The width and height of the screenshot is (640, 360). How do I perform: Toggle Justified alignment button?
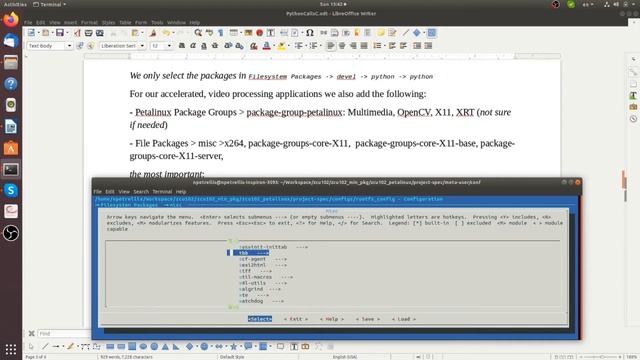point(364,46)
